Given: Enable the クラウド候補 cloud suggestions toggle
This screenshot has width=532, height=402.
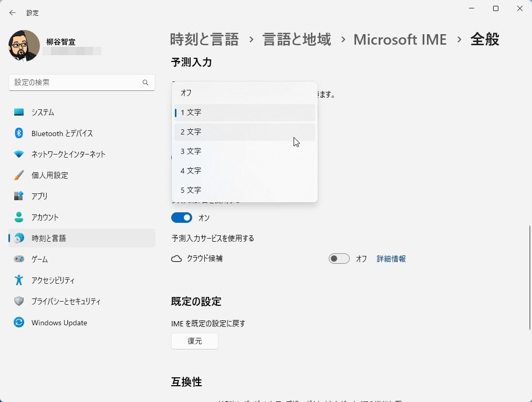Looking at the screenshot, I should 339,259.
